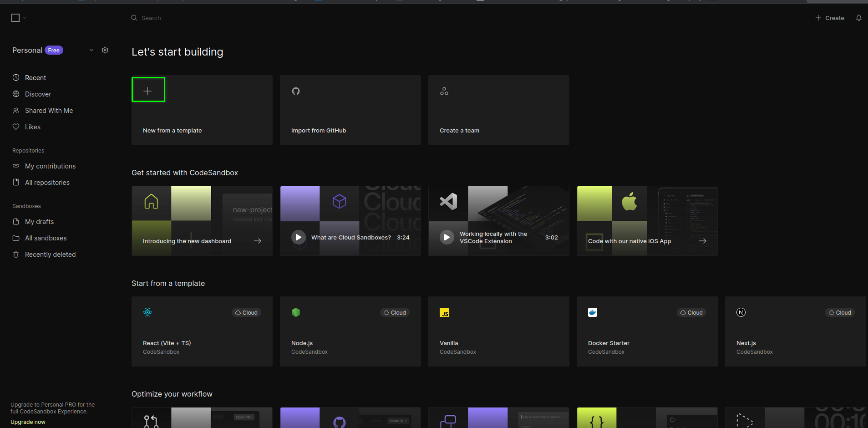Click the React logo template icon
The width and height of the screenshot is (868, 428).
tap(147, 312)
